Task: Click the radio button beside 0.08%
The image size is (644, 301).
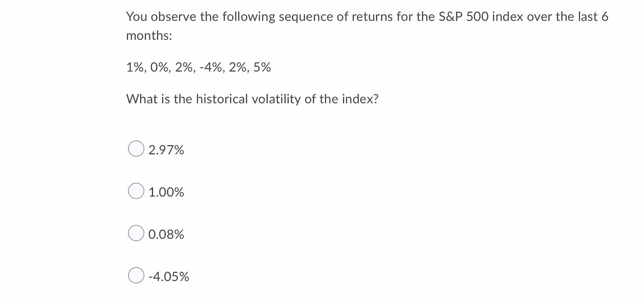Action: [x=136, y=233]
